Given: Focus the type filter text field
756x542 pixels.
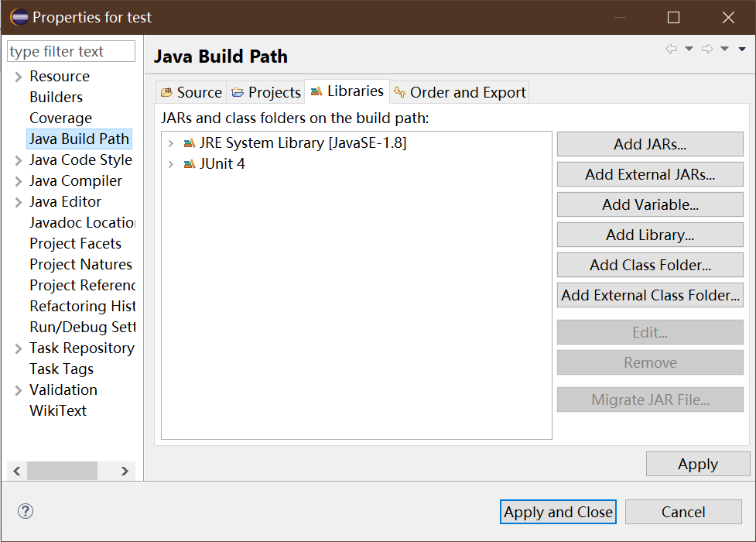Looking at the screenshot, I should click(x=71, y=51).
